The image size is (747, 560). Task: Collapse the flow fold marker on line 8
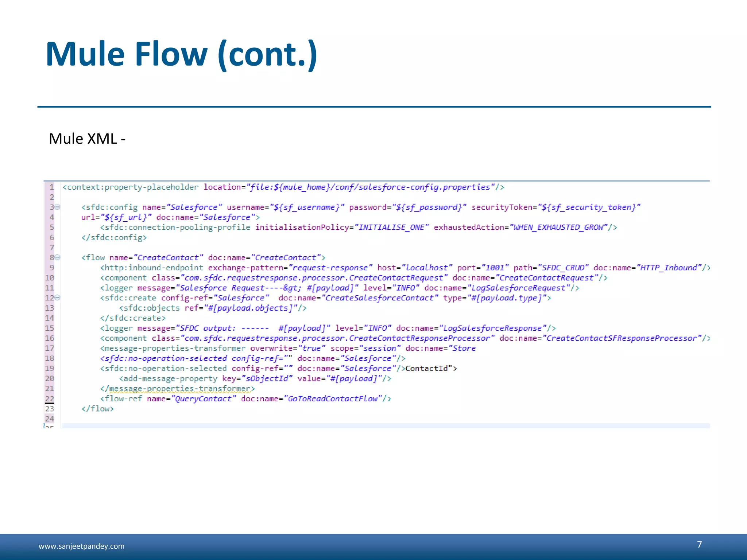(58, 257)
